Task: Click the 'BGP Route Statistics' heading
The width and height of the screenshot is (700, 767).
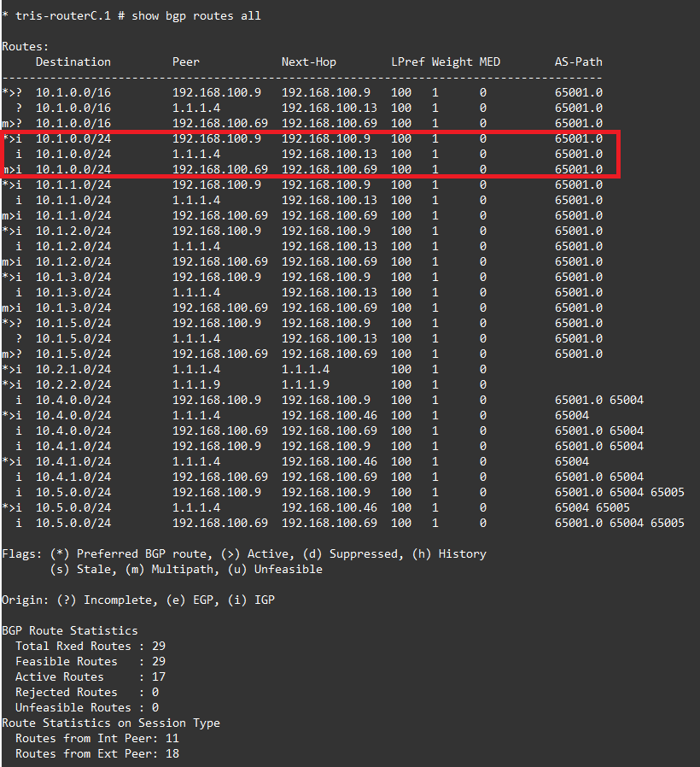Action: [69, 630]
